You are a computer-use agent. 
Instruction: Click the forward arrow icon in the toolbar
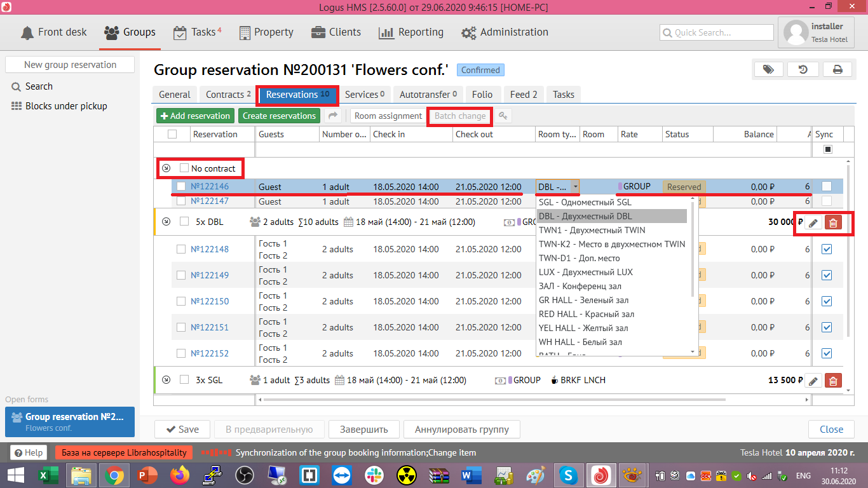coord(333,116)
